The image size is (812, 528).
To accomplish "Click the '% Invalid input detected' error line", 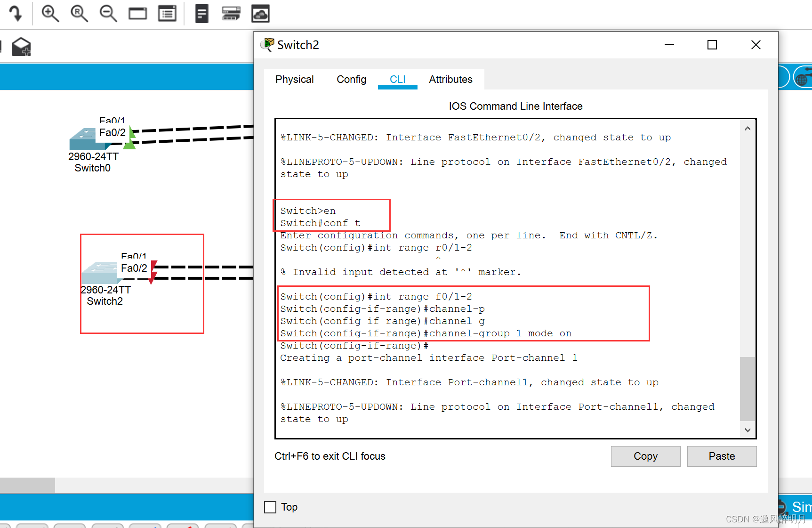I will (x=401, y=272).
